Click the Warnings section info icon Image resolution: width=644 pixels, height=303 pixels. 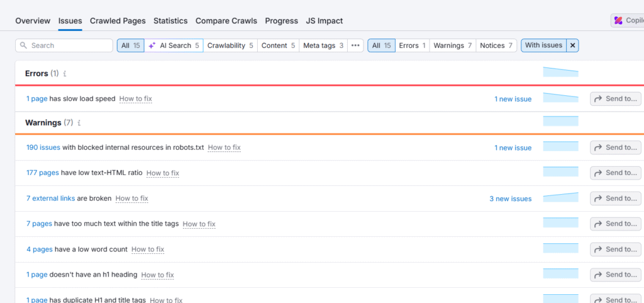[79, 123]
